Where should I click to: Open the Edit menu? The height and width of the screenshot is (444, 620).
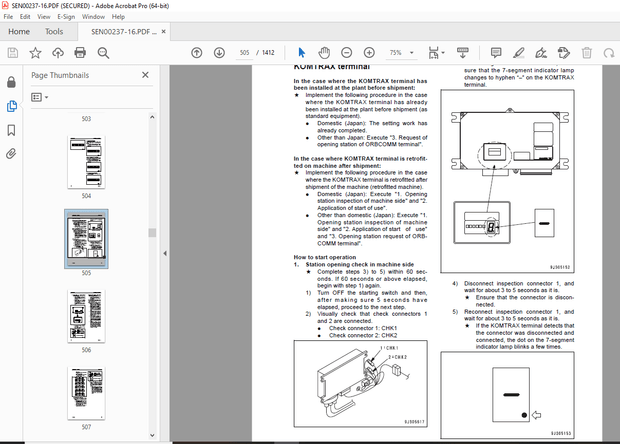pyautogui.click(x=25, y=17)
